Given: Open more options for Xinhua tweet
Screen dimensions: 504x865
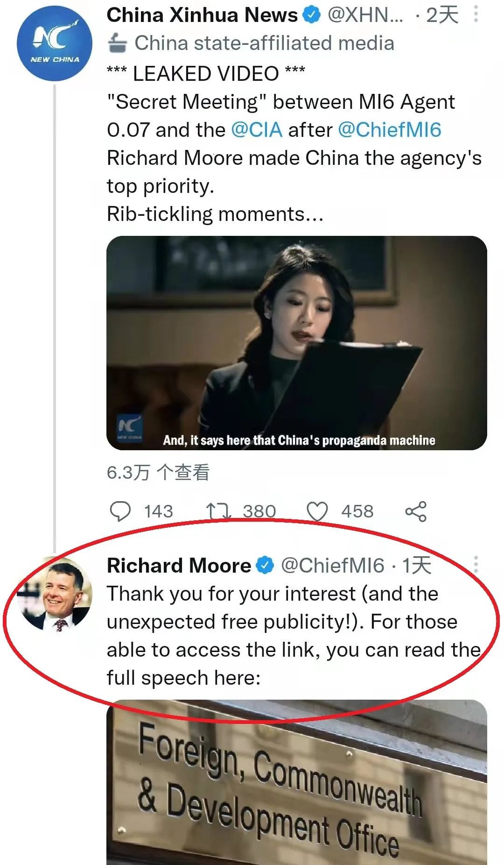Looking at the screenshot, I should pyautogui.click(x=476, y=14).
